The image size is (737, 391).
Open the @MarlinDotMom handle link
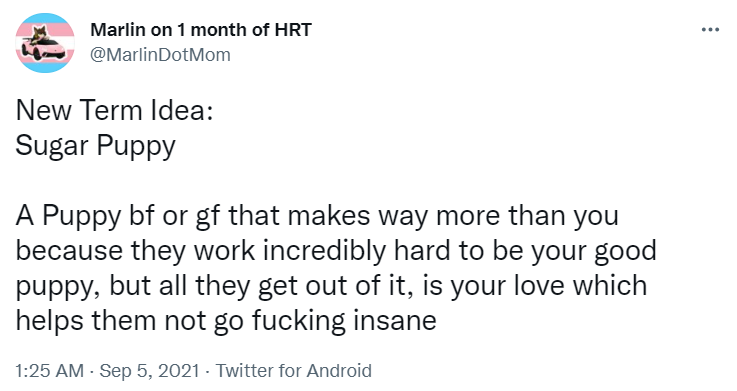point(160,55)
